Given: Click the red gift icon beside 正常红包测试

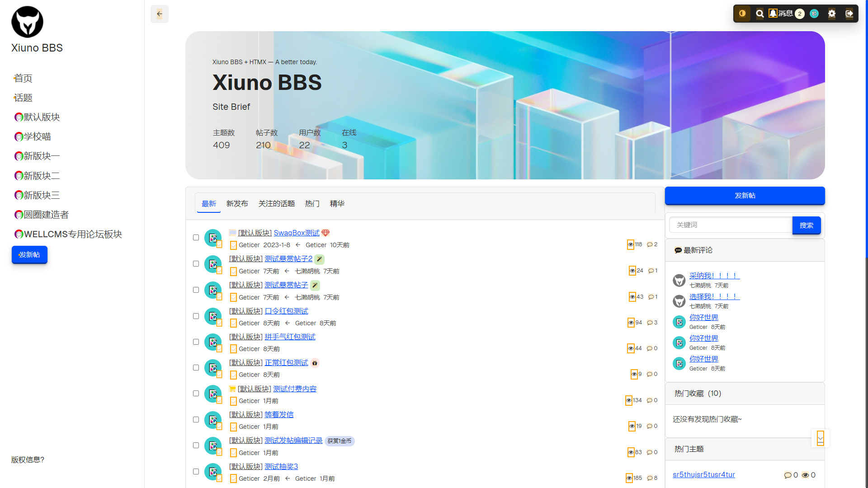Looking at the screenshot, I should click(315, 363).
